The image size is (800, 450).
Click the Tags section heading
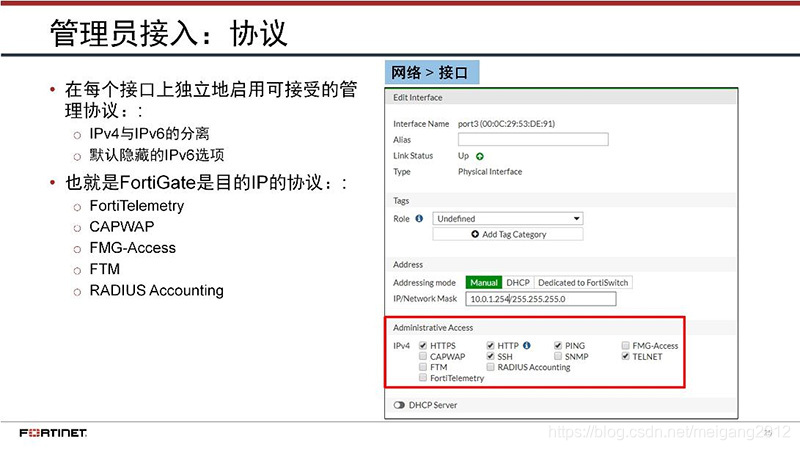click(401, 201)
